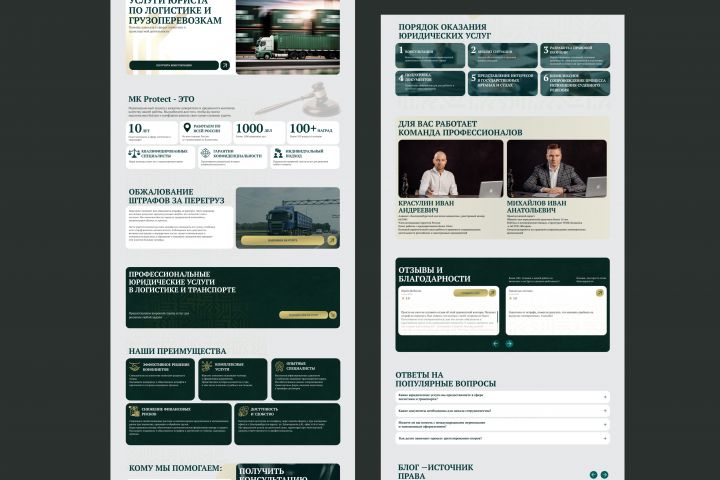Expand the third FAQ question row
Viewport: 720px width, 480px height.
(x=503, y=424)
